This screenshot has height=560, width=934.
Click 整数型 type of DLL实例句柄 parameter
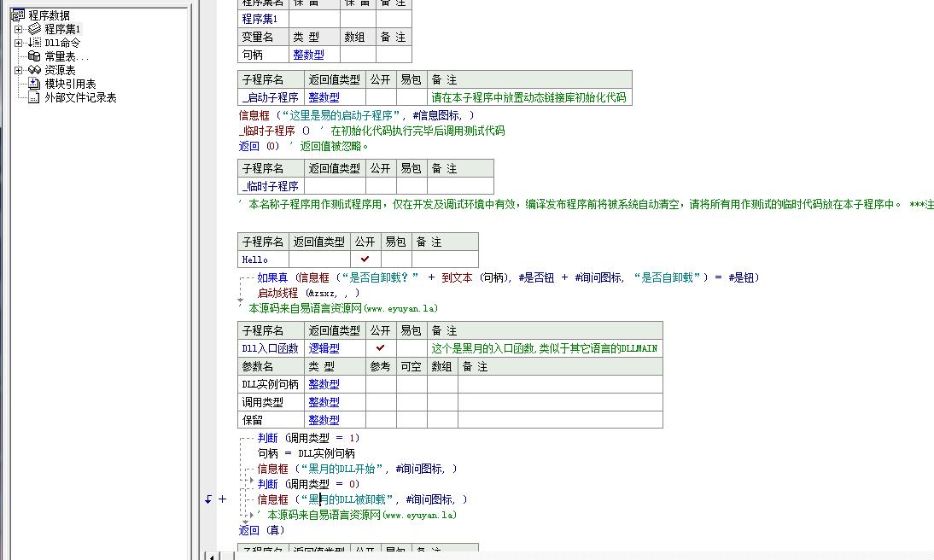click(324, 384)
